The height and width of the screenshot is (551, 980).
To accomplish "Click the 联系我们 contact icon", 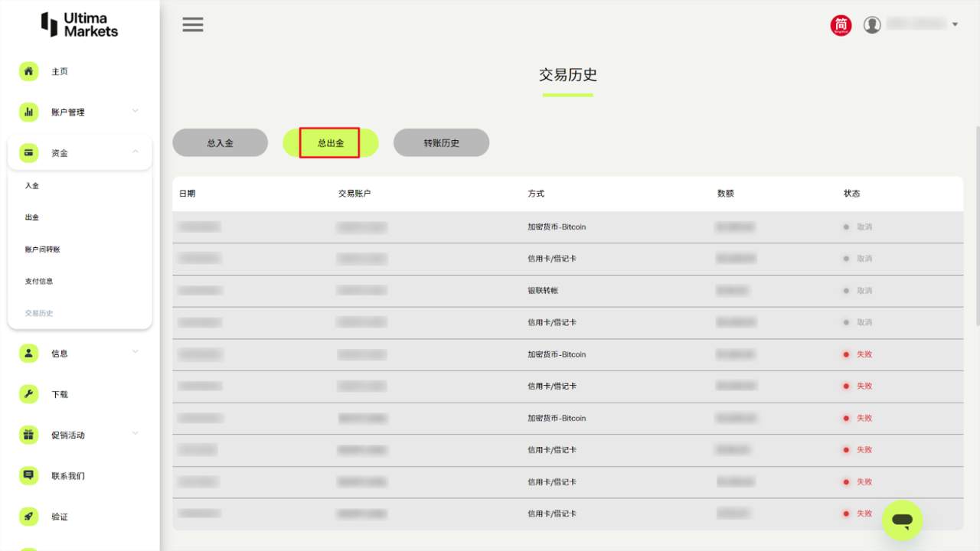I will tap(28, 475).
